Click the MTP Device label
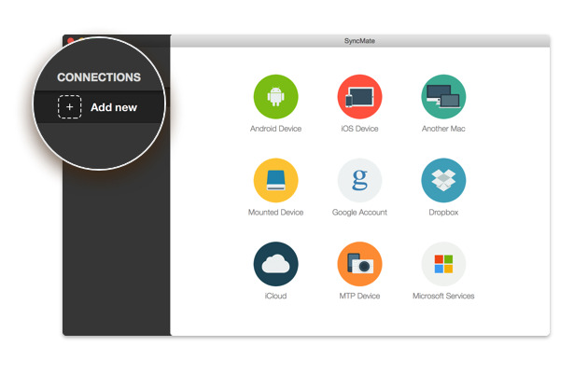The image size is (588, 374). tap(359, 296)
